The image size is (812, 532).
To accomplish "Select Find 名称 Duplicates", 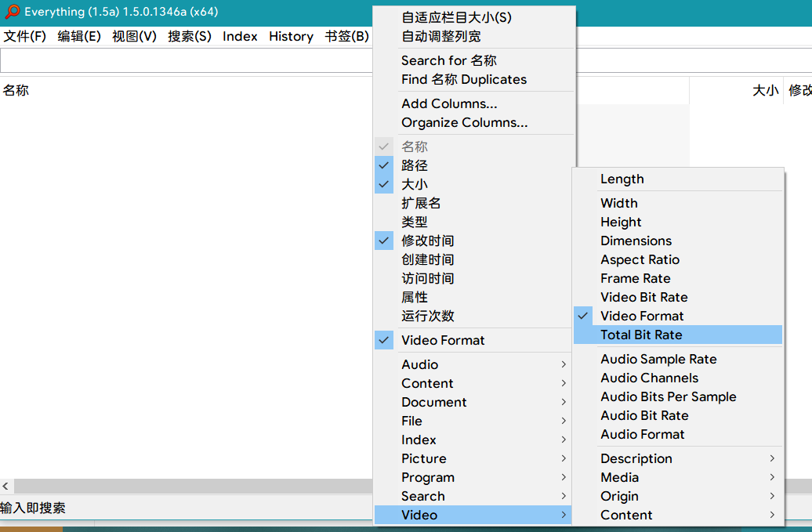I will [464, 79].
